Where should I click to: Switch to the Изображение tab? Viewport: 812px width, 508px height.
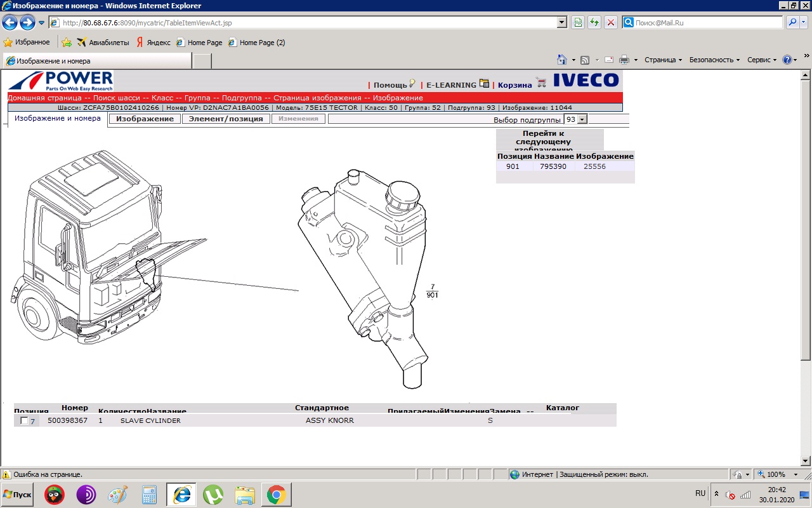(145, 119)
